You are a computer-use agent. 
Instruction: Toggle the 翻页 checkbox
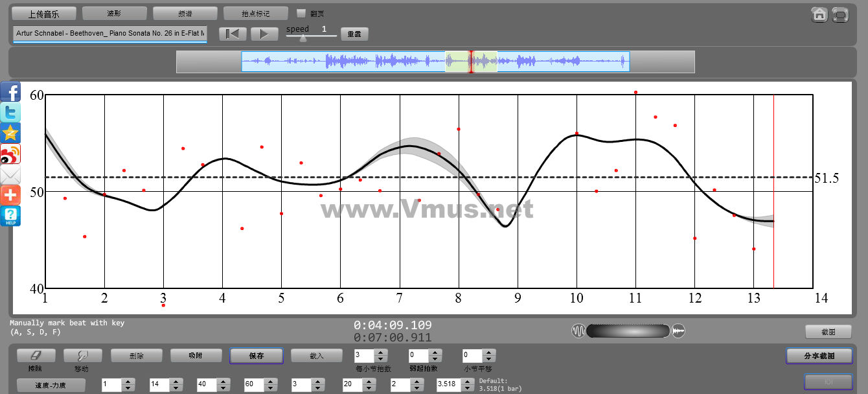click(x=301, y=13)
